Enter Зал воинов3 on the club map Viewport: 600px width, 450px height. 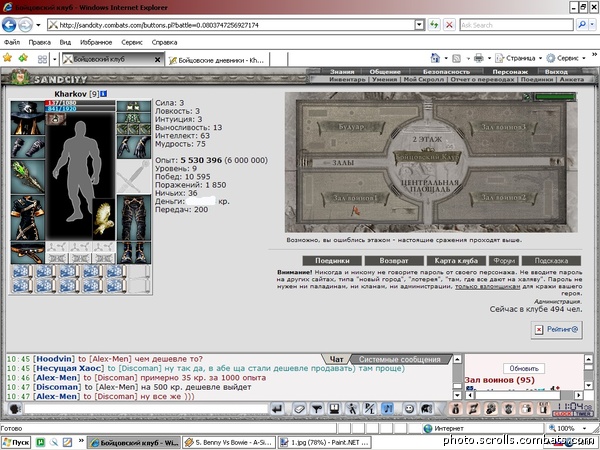pyautogui.click(x=503, y=127)
